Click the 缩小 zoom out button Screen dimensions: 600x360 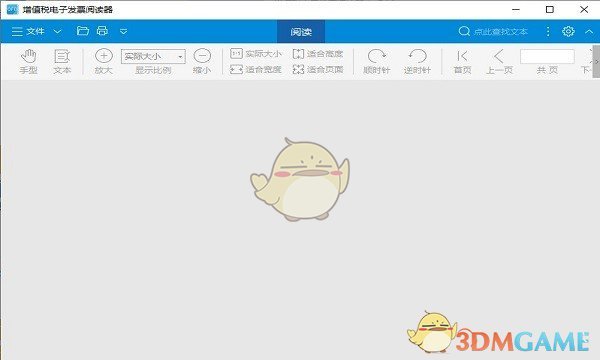(x=202, y=61)
